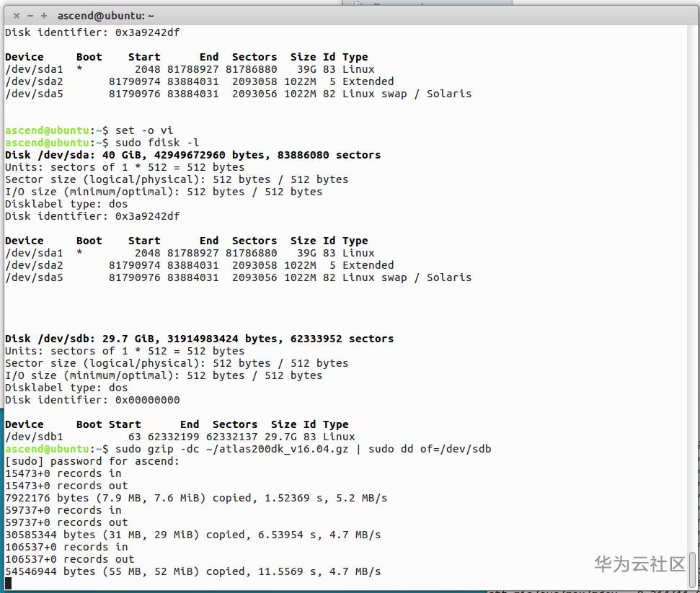Click the "Disk /dev/sda: 40 GiB" heading line

(193, 156)
